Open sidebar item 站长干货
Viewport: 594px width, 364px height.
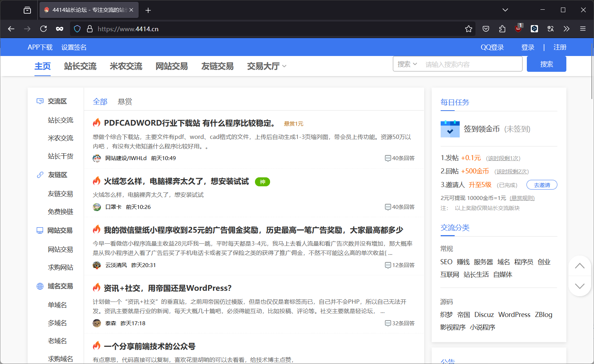[x=60, y=156]
